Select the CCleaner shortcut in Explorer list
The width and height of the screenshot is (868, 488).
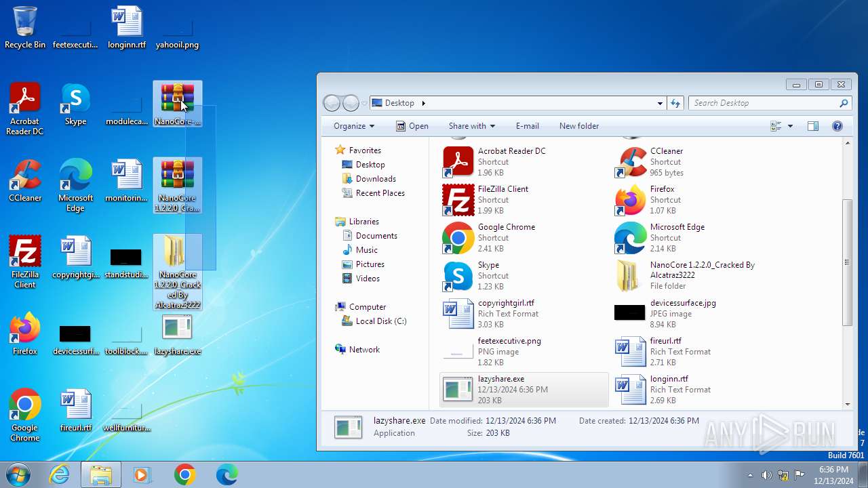tap(696, 162)
